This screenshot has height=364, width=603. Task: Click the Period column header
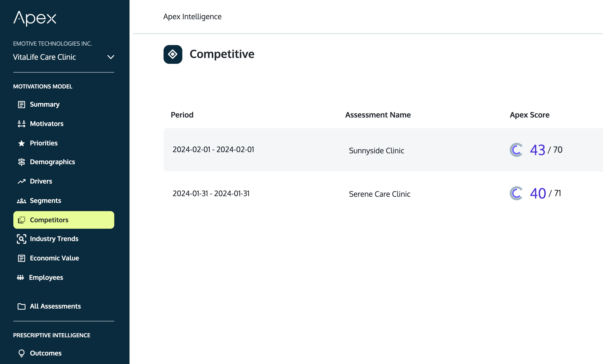point(182,115)
